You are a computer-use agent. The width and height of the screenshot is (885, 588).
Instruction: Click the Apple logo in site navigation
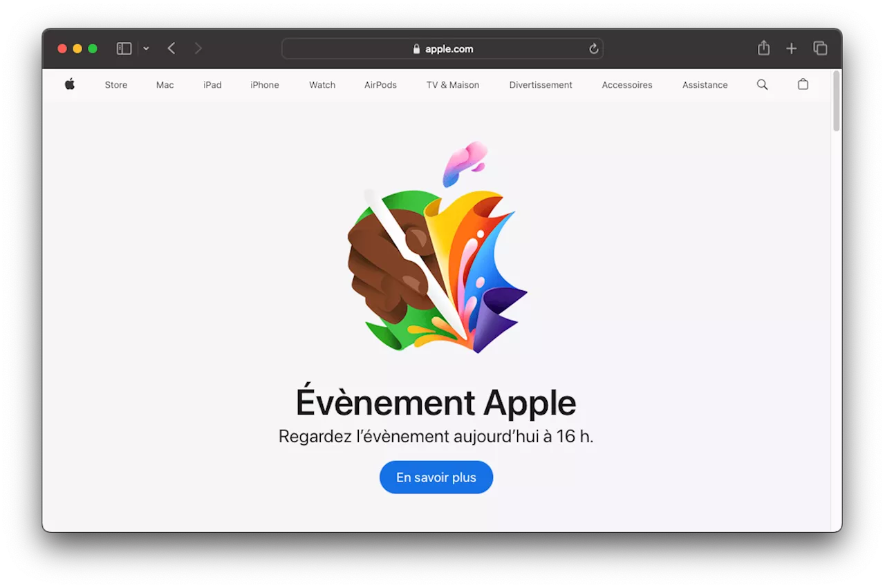[x=70, y=84]
